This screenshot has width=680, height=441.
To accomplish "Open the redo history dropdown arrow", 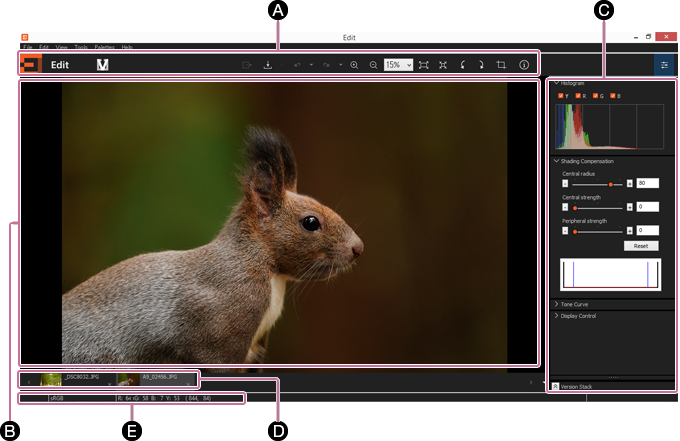I will tap(340, 65).
